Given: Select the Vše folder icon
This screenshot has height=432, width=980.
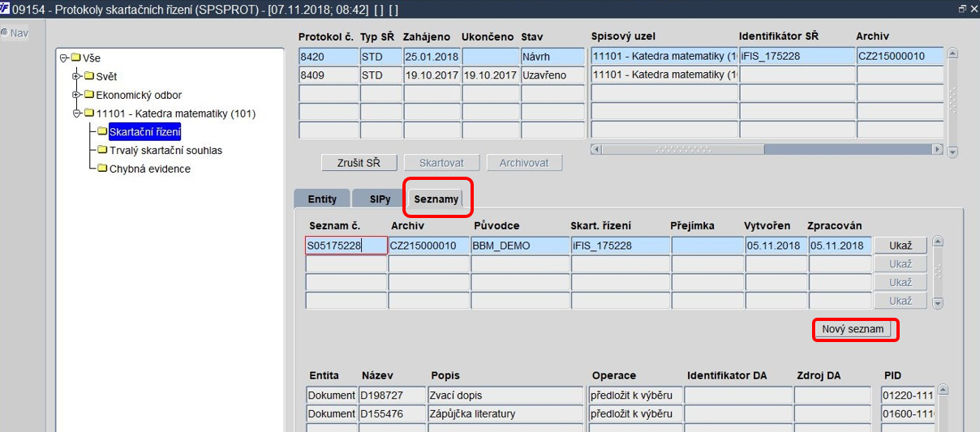Looking at the screenshot, I should 75,58.
